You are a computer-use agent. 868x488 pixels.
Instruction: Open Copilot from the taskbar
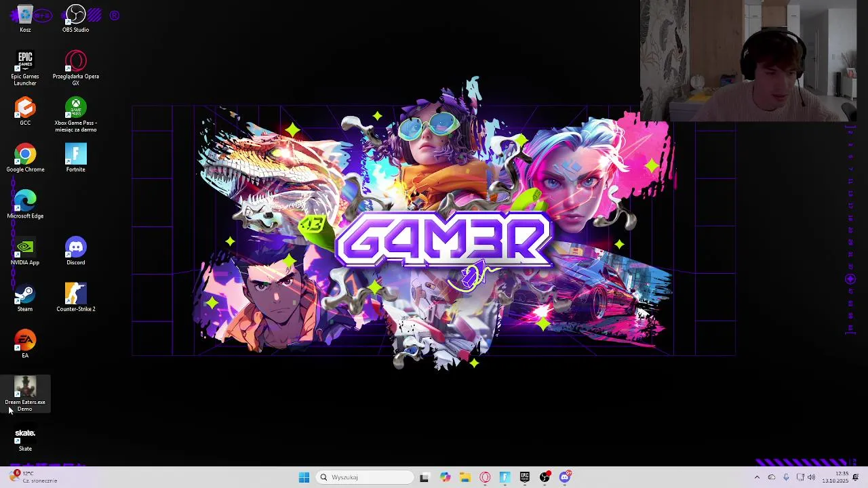click(445, 477)
